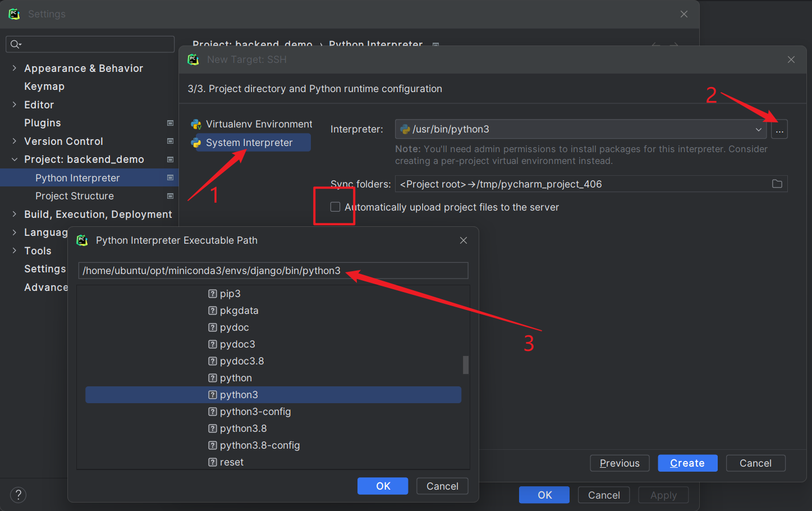Click the interpreter browse ellipsis button
Image resolution: width=812 pixels, height=511 pixels.
pos(779,130)
